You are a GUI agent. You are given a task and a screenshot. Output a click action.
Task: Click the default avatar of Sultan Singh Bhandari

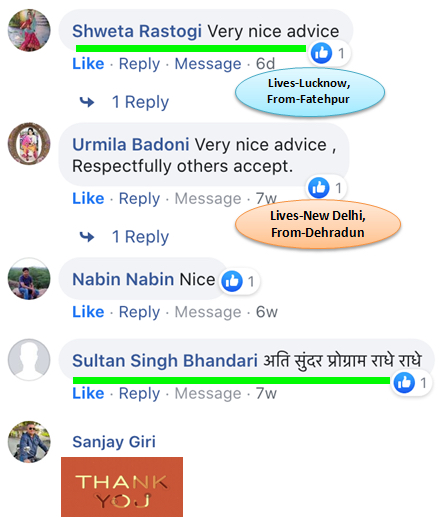coord(29,360)
